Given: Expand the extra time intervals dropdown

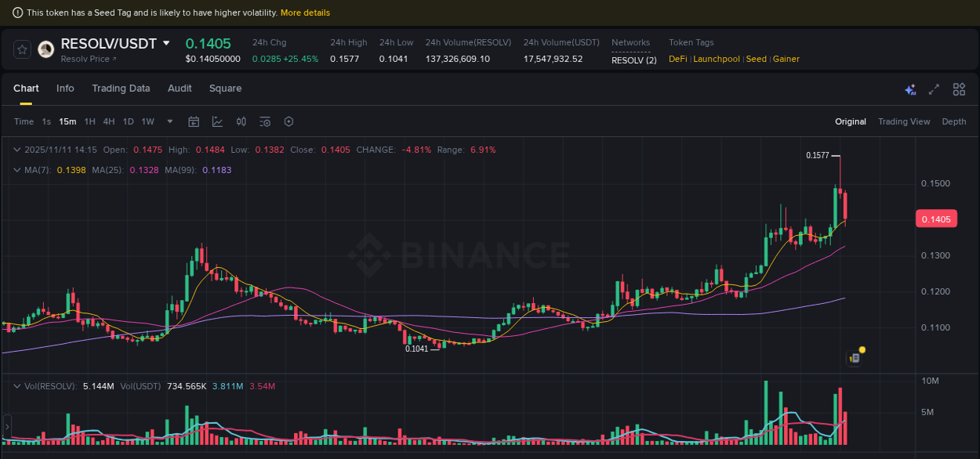Looking at the screenshot, I should (x=169, y=121).
